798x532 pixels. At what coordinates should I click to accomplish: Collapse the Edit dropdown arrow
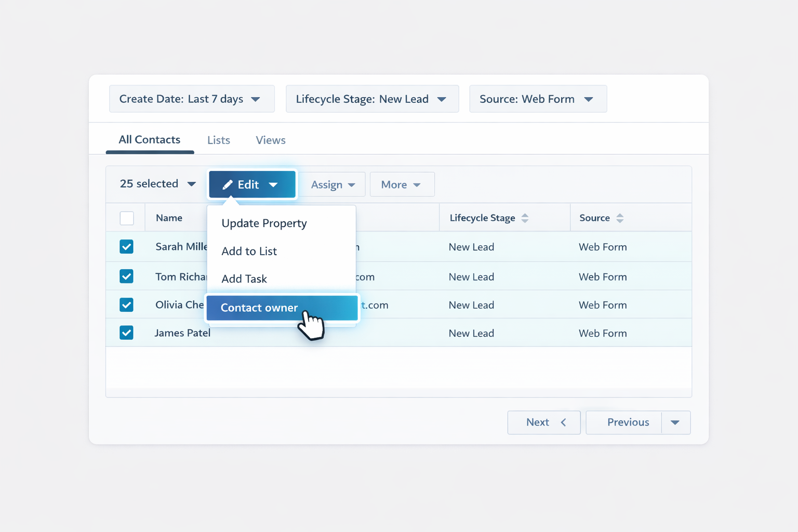click(273, 185)
